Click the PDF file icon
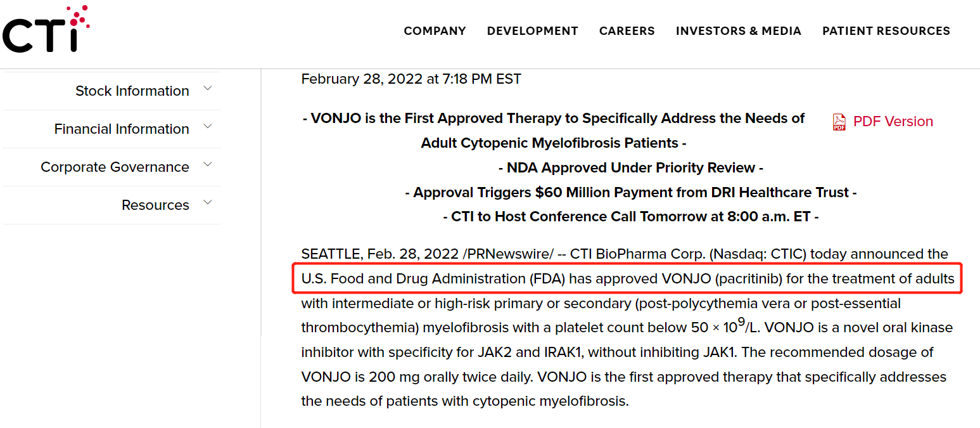 coord(839,122)
